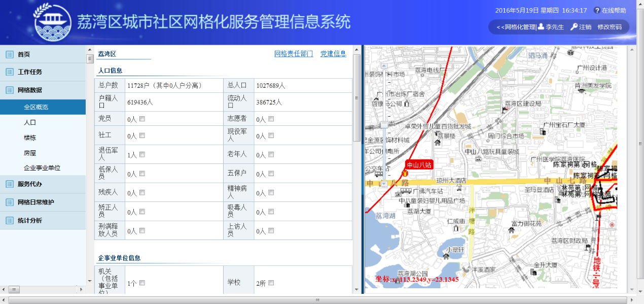Expand the 服务代办 sidebar section

click(30, 184)
